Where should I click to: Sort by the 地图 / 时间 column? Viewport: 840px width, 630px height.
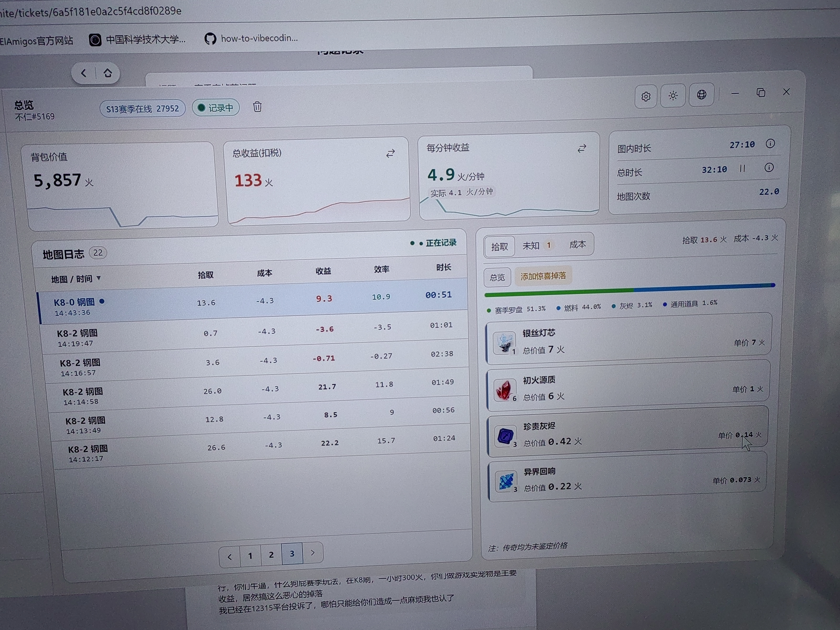pos(76,279)
